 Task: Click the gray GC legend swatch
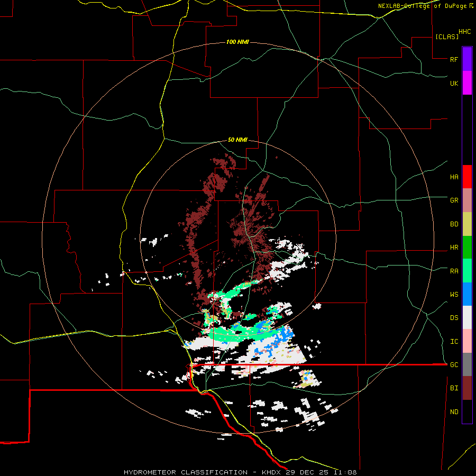click(x=467, y=364)
